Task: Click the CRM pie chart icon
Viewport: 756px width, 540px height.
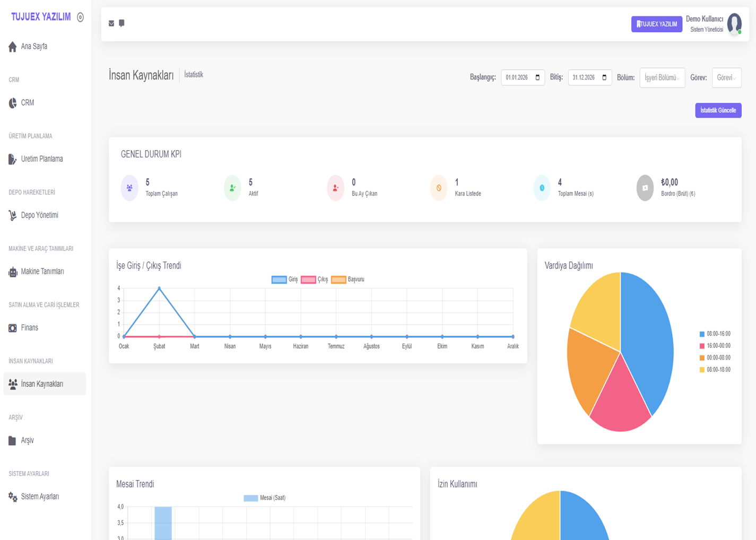Action: [13, 103]
